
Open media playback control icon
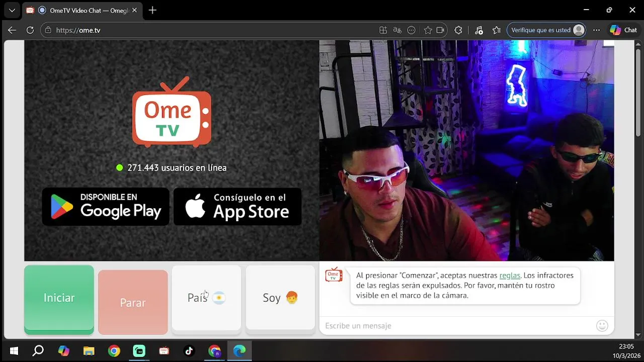point(478,30)
